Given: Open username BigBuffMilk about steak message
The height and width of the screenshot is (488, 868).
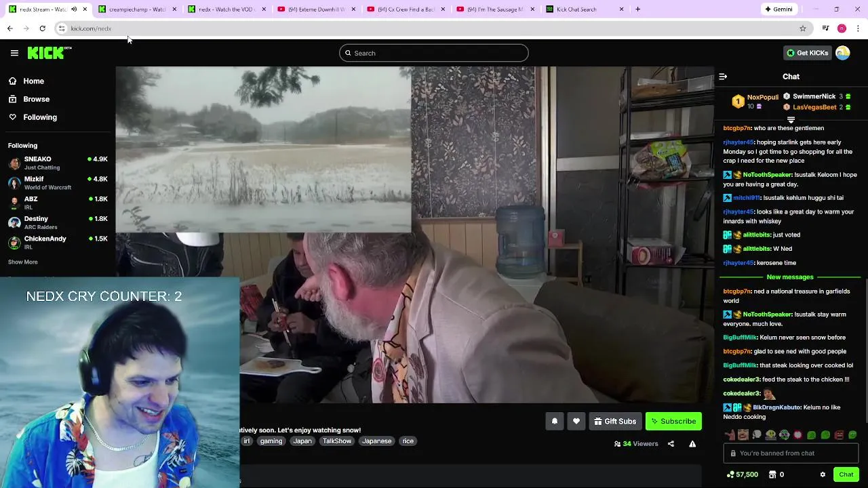Looking at the screenshot, I should coord(740,365).
